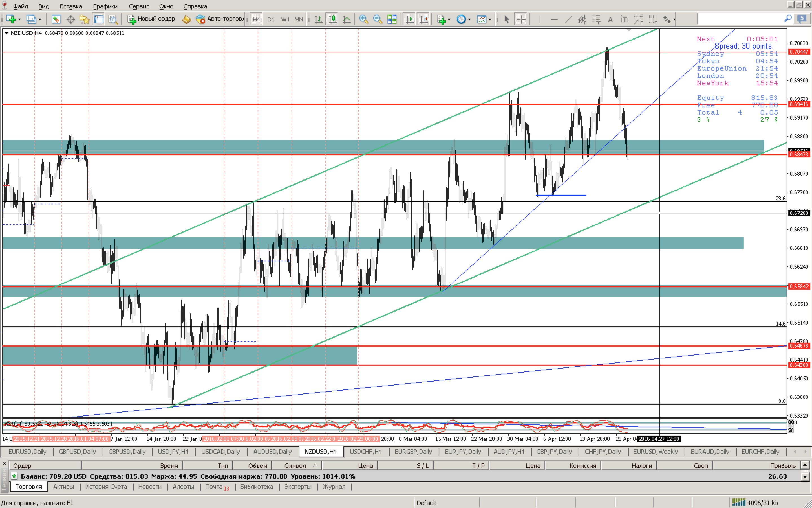Click the Periods clock icon
The width and height of the screenshot is (812, 508).
click(461, 19)
